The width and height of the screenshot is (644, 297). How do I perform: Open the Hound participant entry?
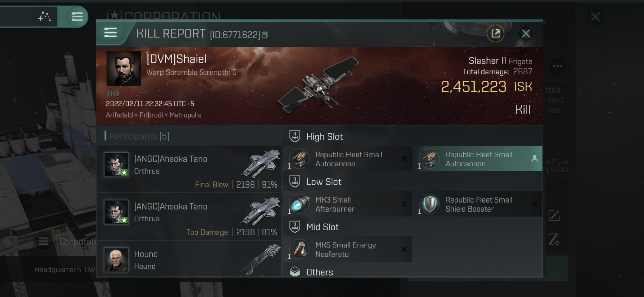(189, 259)
